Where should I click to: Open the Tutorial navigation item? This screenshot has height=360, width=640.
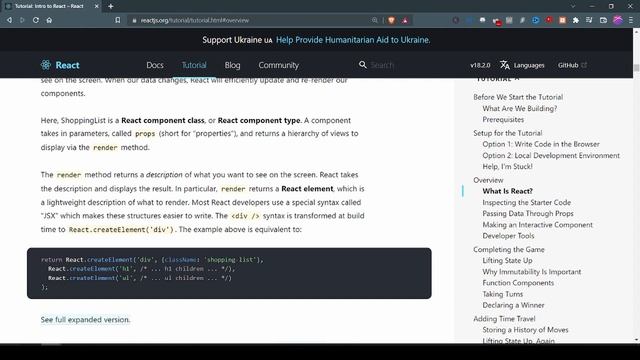pos(194,65)
